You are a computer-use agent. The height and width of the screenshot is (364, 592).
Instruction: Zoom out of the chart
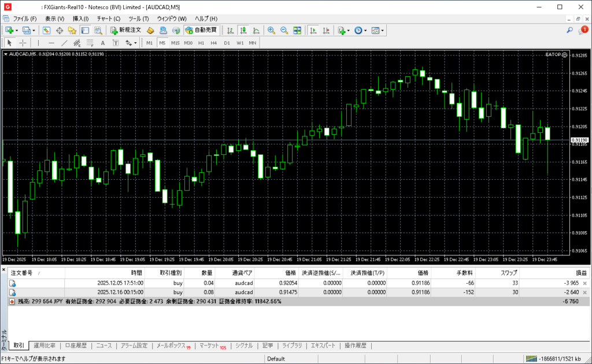point(284,30)
